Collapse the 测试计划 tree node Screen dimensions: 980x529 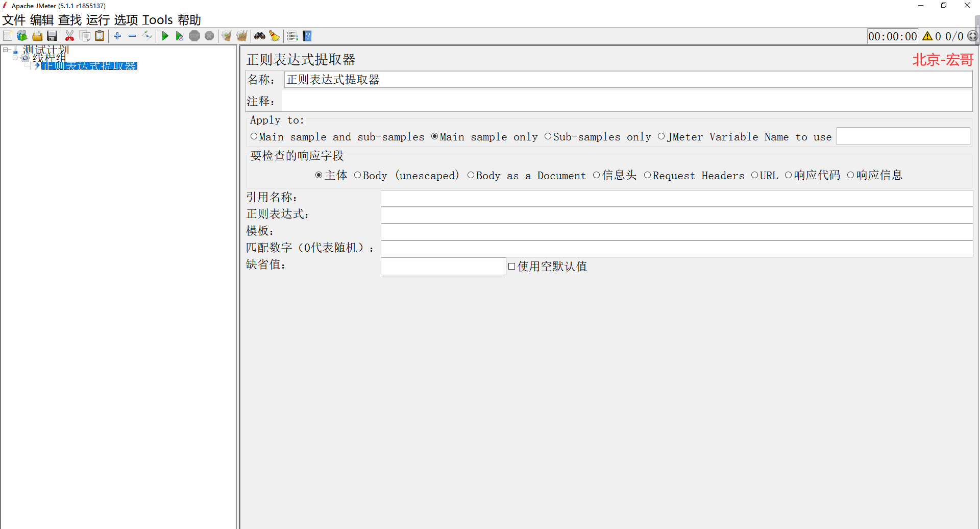6,50
